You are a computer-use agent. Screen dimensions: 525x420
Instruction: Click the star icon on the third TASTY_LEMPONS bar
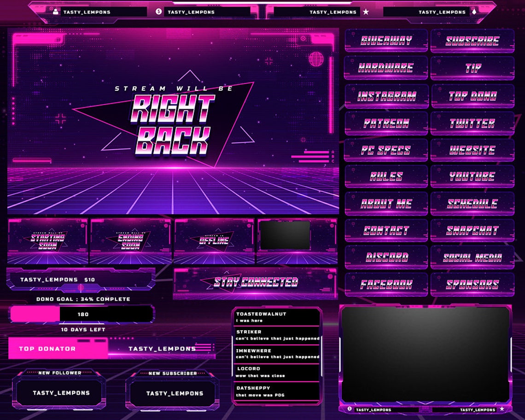[x=365, y=12]
